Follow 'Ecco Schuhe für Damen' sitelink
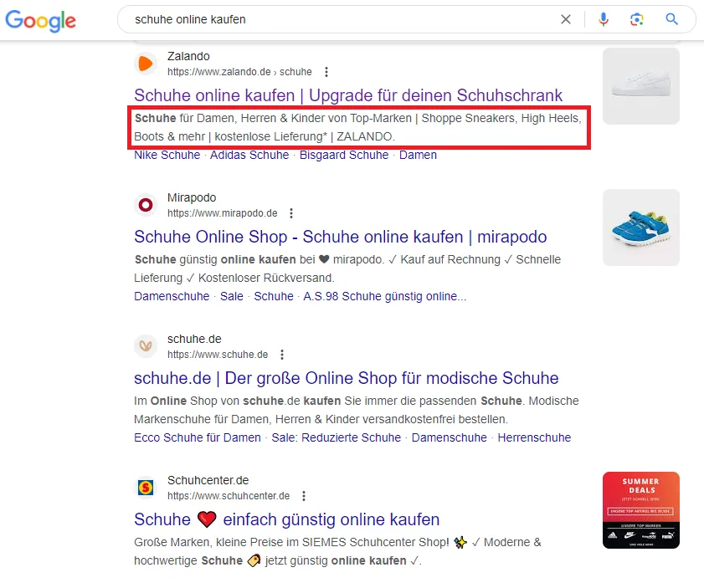The width and height of the screenshot is (704, 588). tap(198, 437)
